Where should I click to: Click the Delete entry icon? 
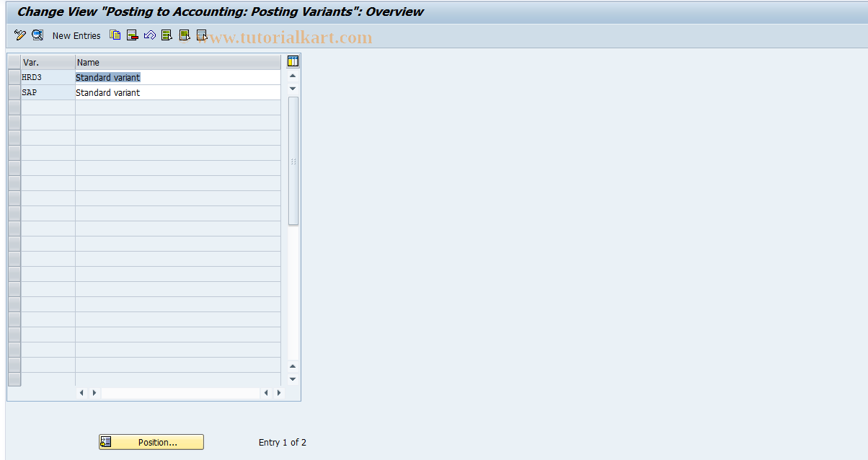pos(133,35)
